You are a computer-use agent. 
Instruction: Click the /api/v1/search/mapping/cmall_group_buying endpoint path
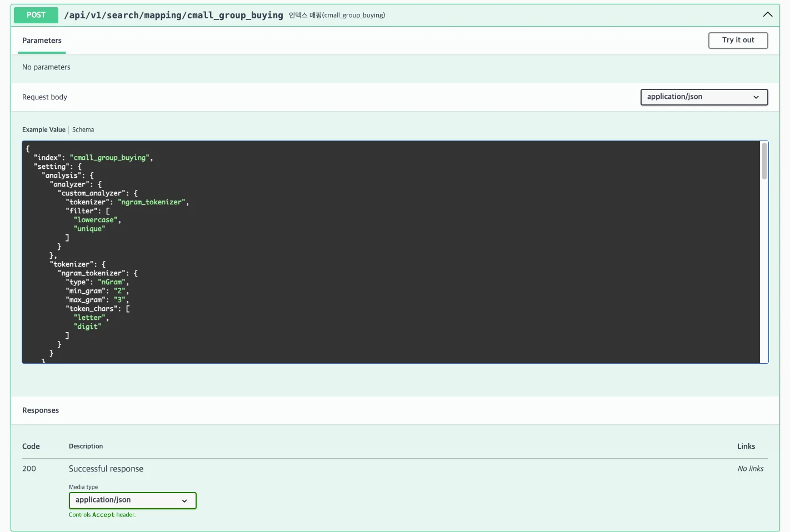173,15
